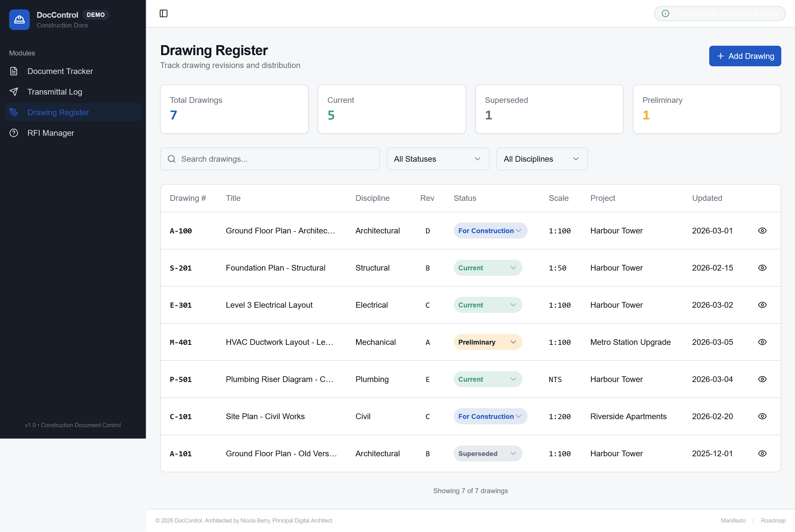This screenshot has width=795, height=532.
Task: Open the All Statuses filter dropdown
Action: pyautogui.click(x=438, y=159)
